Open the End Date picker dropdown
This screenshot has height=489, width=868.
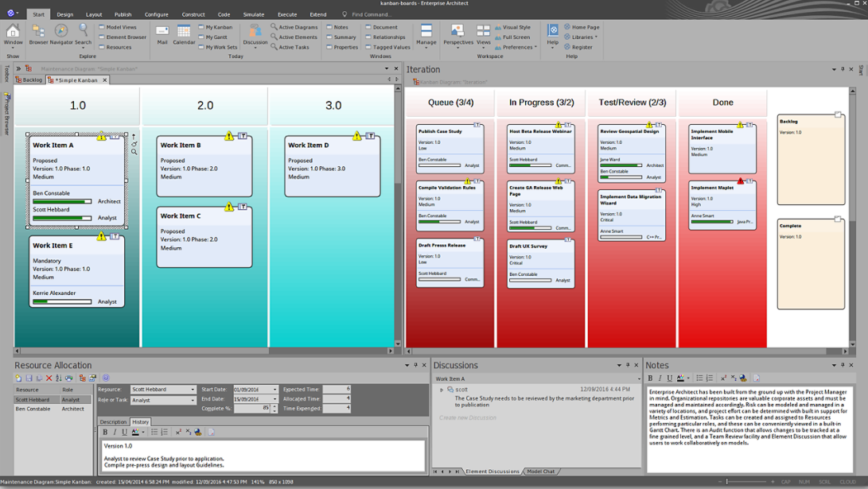click(274, 399)
